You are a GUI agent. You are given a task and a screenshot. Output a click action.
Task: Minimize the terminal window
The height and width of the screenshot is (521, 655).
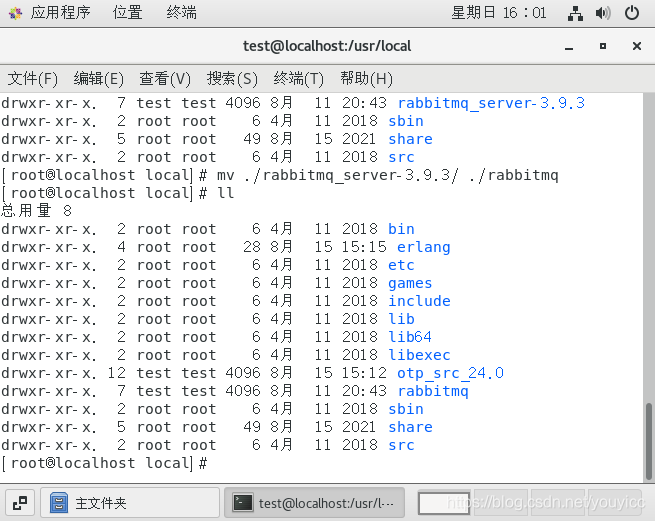[569, 47]
